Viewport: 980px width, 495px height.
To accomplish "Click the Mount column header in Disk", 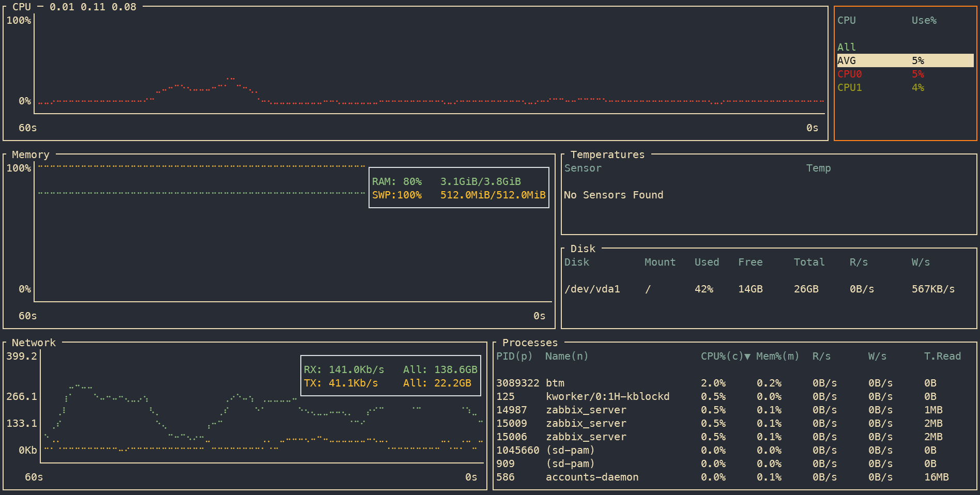I will click(660, 262).
